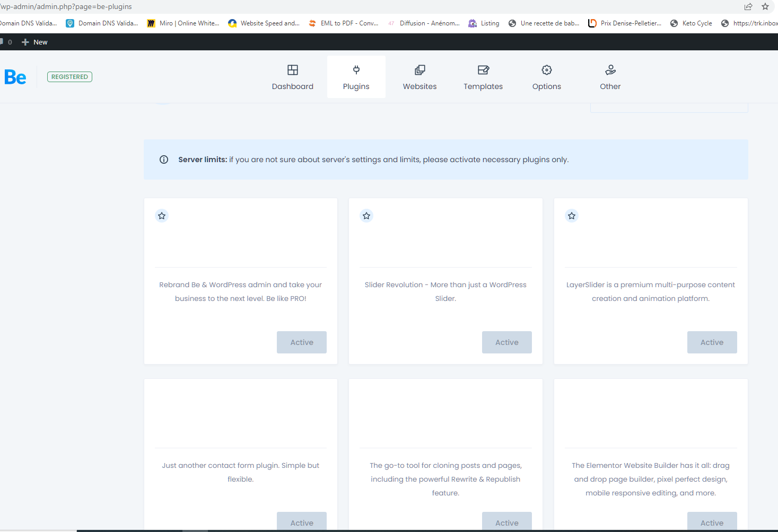Click the REGISTERED badge
Screen dimensions: 778x532
coord(69,77)
